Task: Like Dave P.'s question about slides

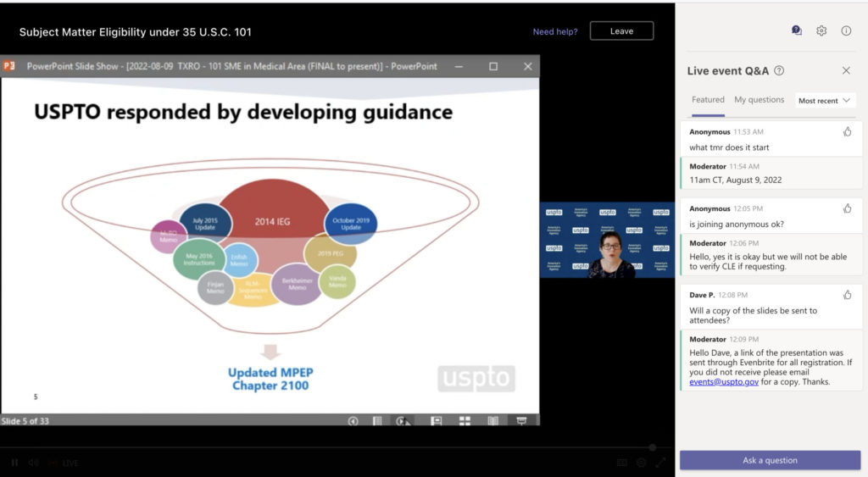Action: [847, 295]
